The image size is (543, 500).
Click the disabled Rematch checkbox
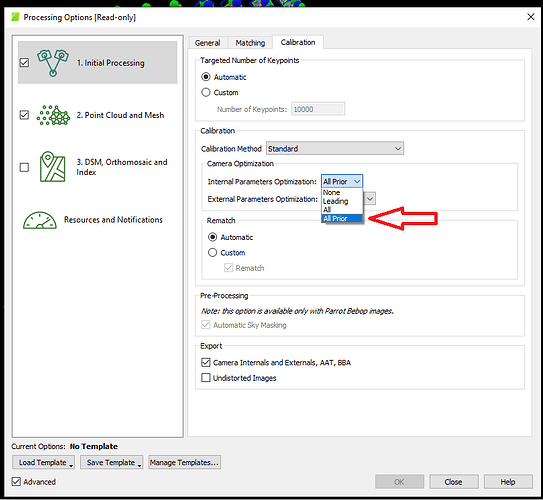click(x=228, y=268)
